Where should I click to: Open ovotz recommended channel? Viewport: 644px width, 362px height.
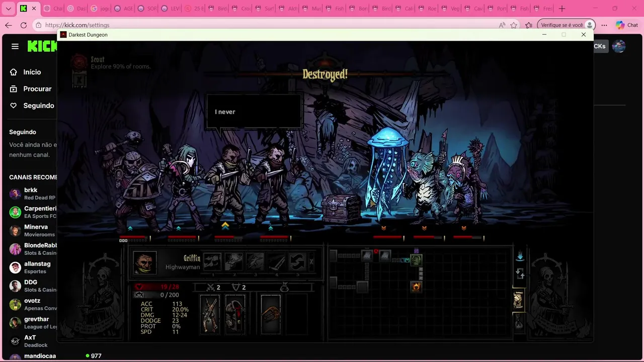pyautogui.click(x=33, y=304)
